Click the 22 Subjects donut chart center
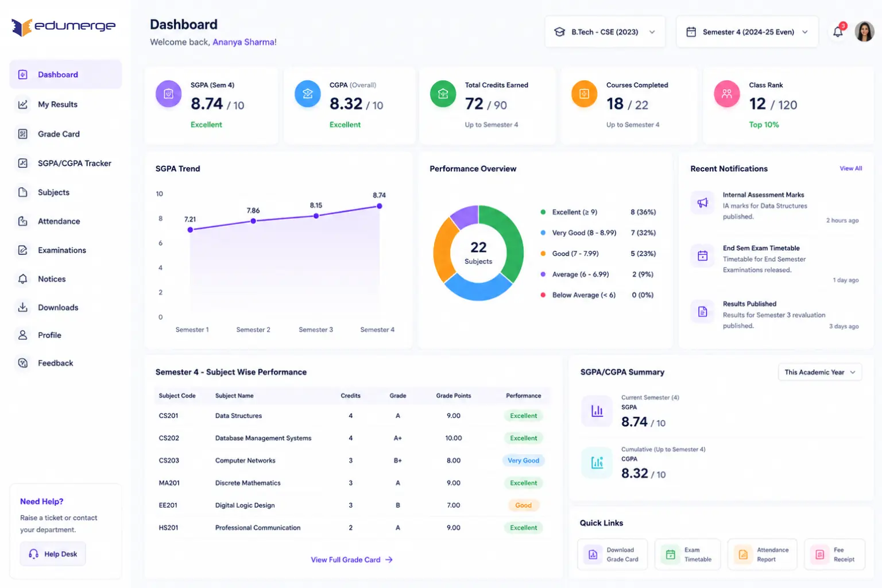This screenshot has width=882, height=588. (478, 253)
